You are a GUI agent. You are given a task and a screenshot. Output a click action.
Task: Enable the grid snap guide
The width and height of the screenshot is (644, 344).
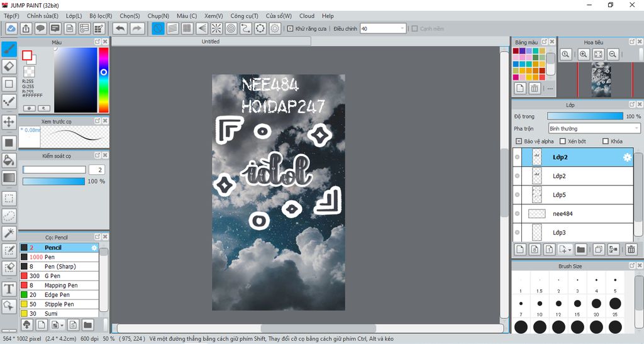[187, 28]
